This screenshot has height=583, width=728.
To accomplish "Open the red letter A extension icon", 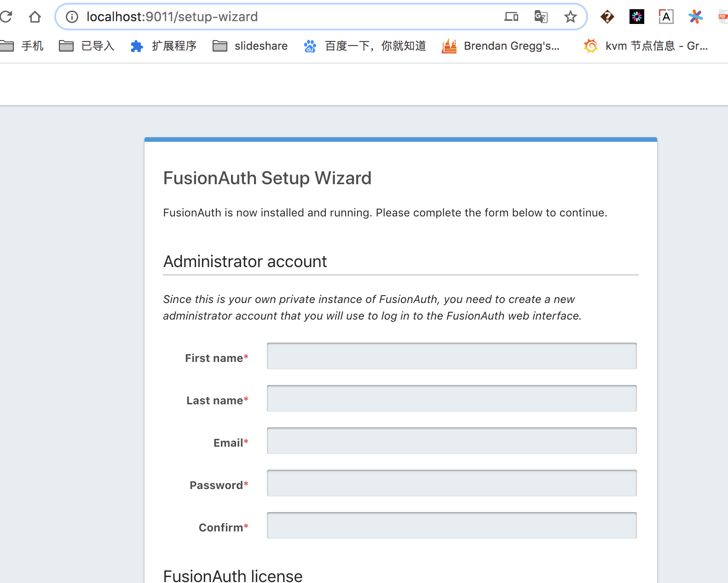I will pyautogui.click(x=666, y=17).
